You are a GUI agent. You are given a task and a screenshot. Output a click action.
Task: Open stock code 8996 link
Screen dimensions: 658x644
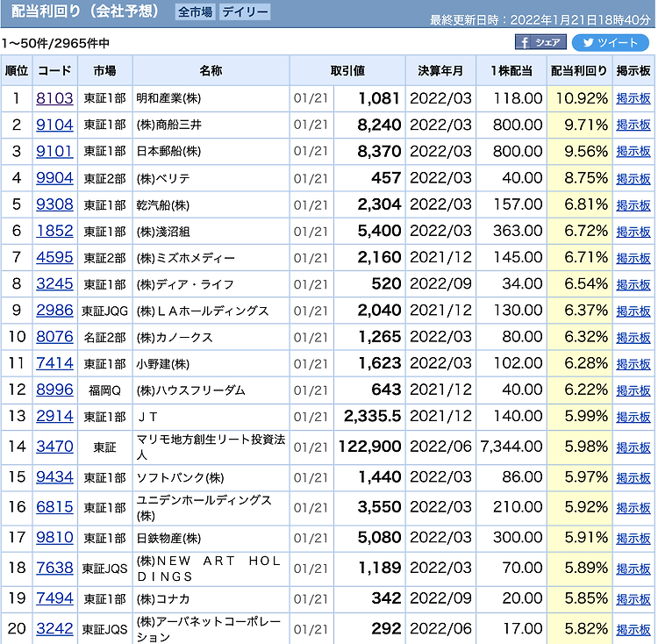pyautogui.click(x=54, y=390)
